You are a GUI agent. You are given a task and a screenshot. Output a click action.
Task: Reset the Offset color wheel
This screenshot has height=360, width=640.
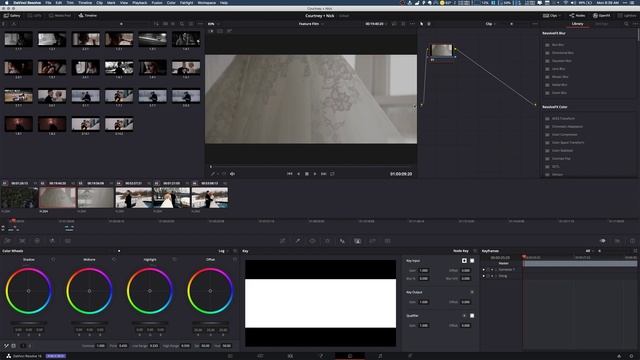tap(235, 260)
